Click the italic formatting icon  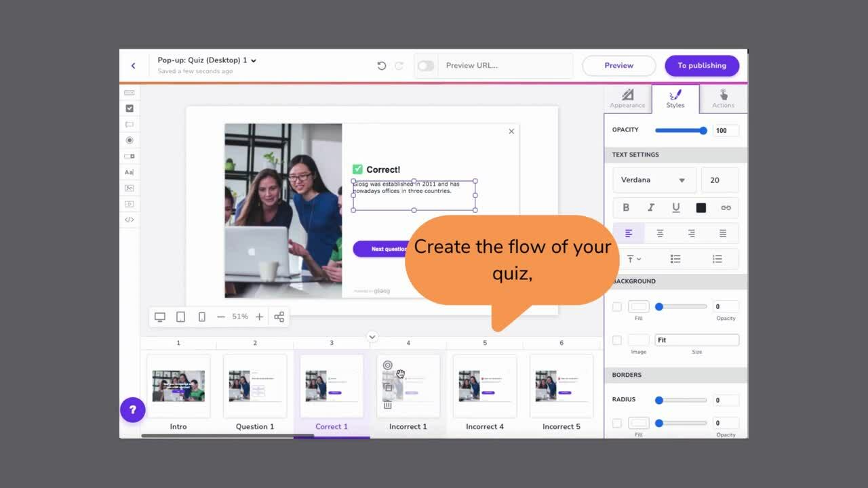point(651,207)
